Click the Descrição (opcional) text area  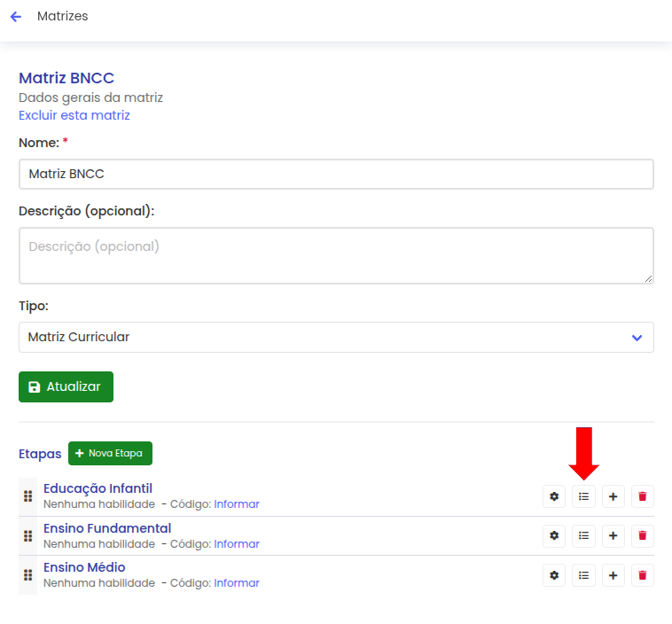336,255
